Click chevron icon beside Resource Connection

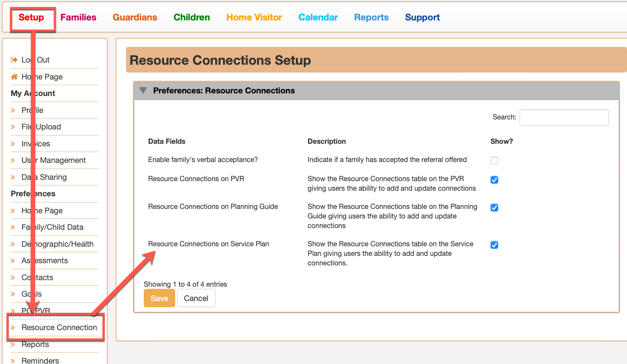pyautogui.click(x=13, y=328)
